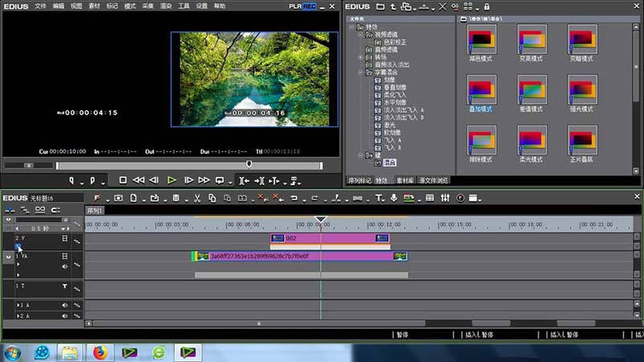Click the Set In point marker icon
Image resolution: width=644 pixels, height=362 pixels.
pos(72,180)
